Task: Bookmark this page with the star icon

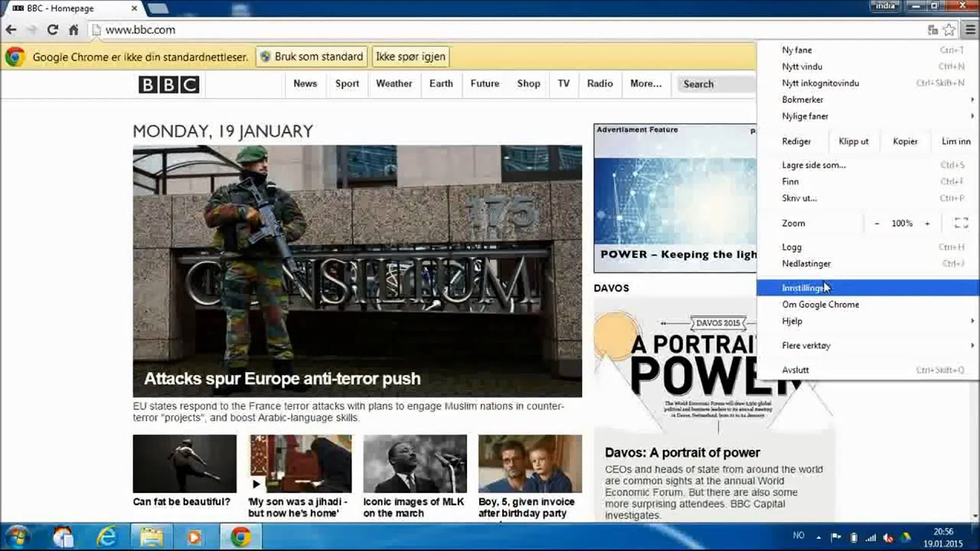Action: click(x=949, y=30)
